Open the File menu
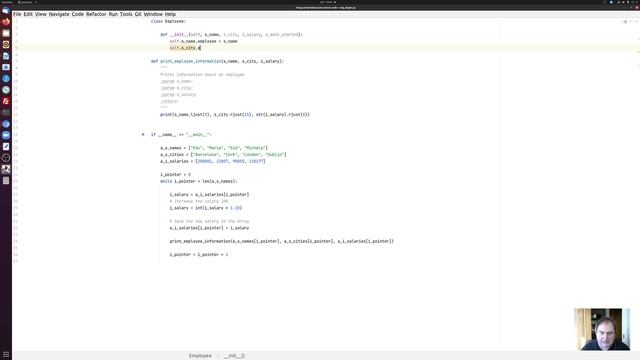Screen dimensions: 640x360 pyautogui.click(x=17, y=14)
